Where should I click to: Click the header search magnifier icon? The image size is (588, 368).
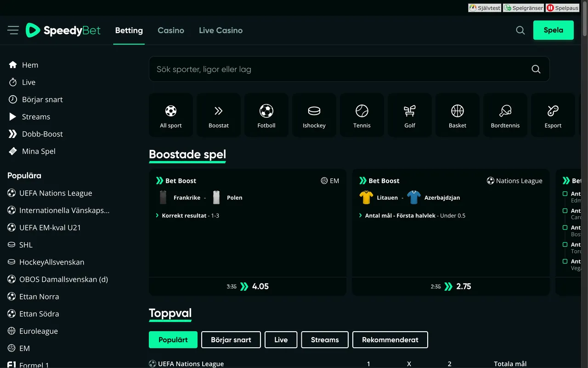coord(520,30)
